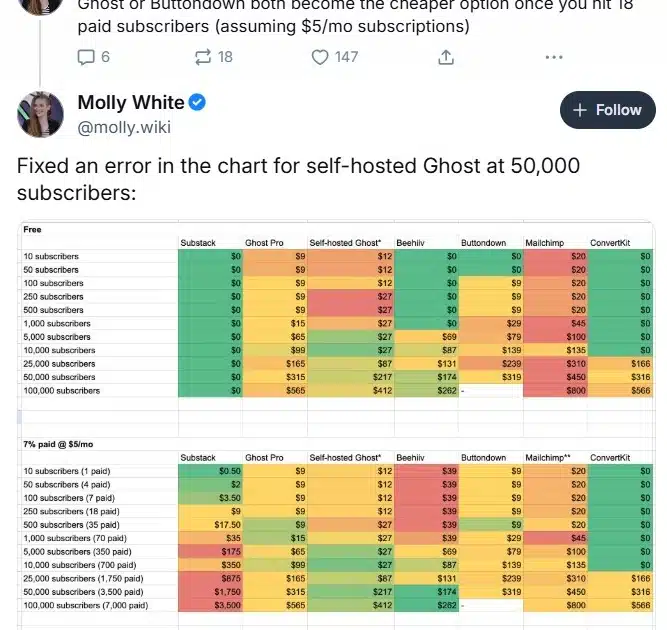This screenshot has width=667, height=630.
Task: Click the share upload icon
Action: pos(446,57)
